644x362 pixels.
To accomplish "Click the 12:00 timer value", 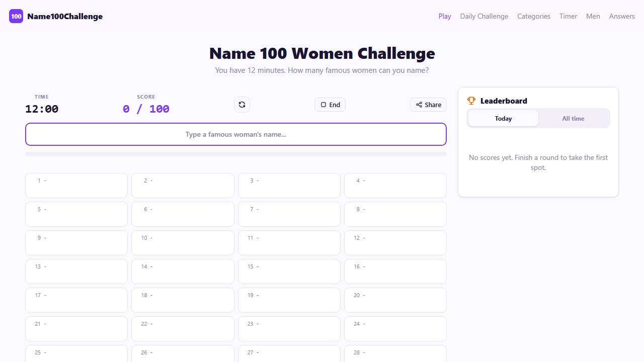I will pos(42,109).
